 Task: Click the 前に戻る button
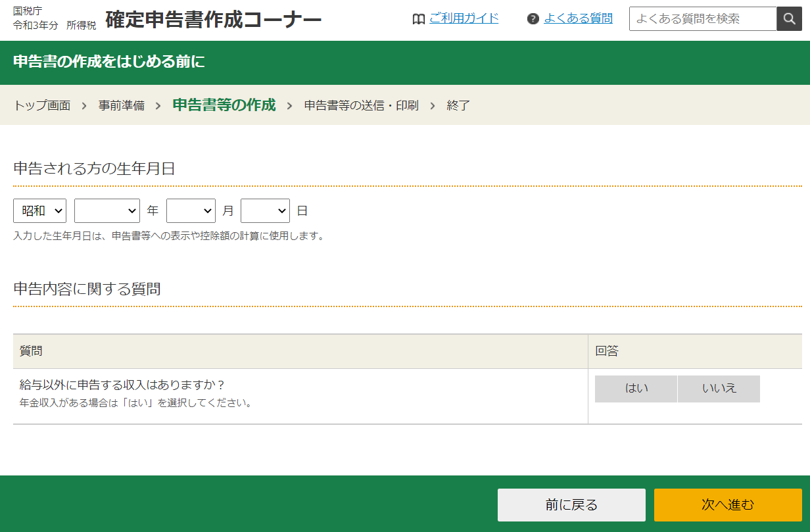point(571,505)
